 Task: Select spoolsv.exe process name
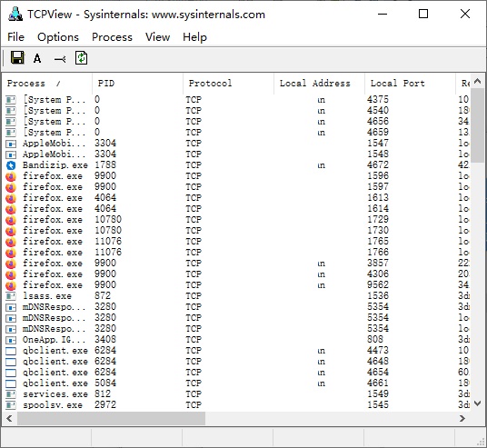pyautogui.click(x=53, y=405)
